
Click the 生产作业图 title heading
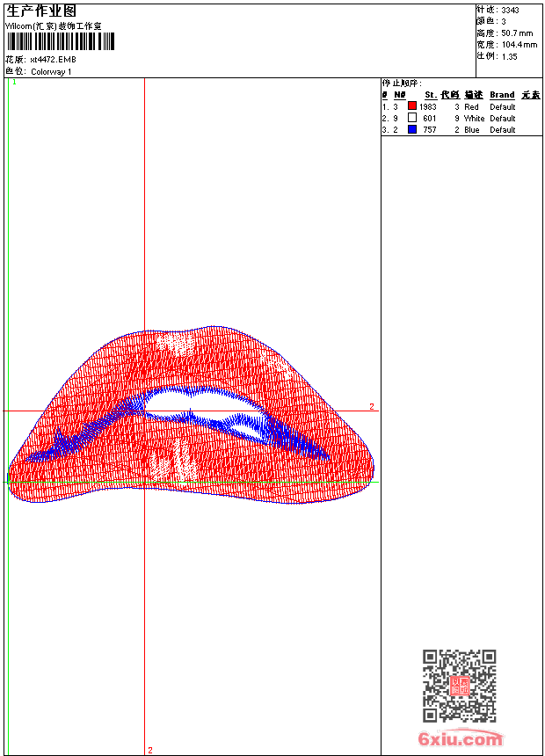click(41, 11)
